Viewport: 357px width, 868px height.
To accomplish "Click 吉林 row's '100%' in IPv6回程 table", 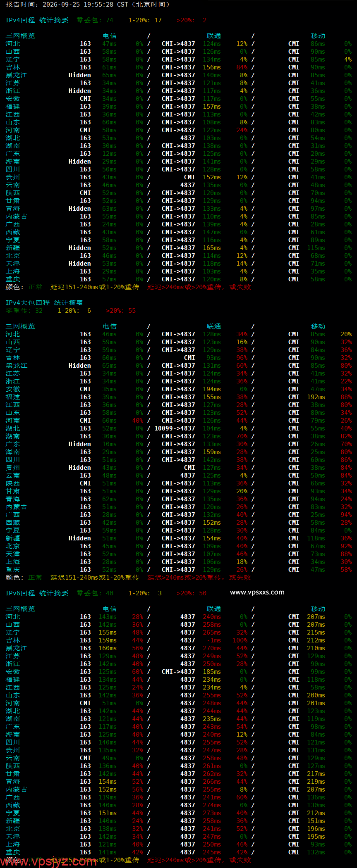I will [240, 640].
